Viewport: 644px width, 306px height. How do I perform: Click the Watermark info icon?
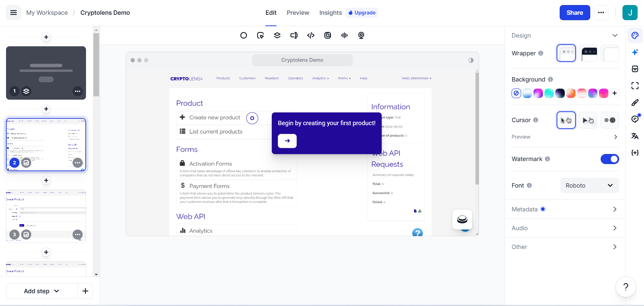[547, 159]
